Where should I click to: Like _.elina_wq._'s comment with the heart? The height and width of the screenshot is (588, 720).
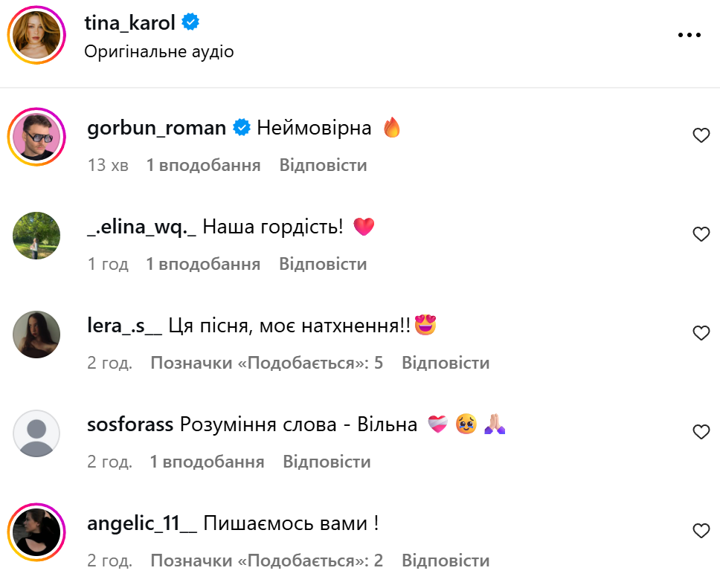point(701,234)
